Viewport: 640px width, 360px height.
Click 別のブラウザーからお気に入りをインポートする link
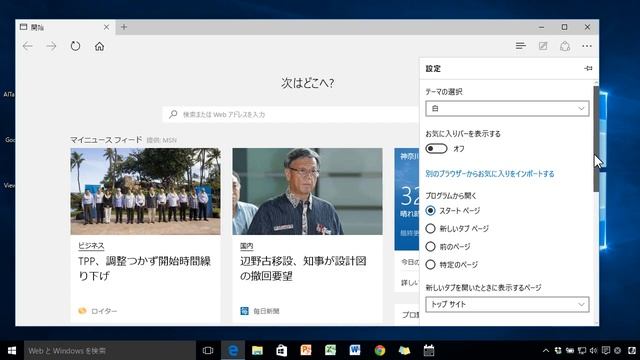coord(490,174)
